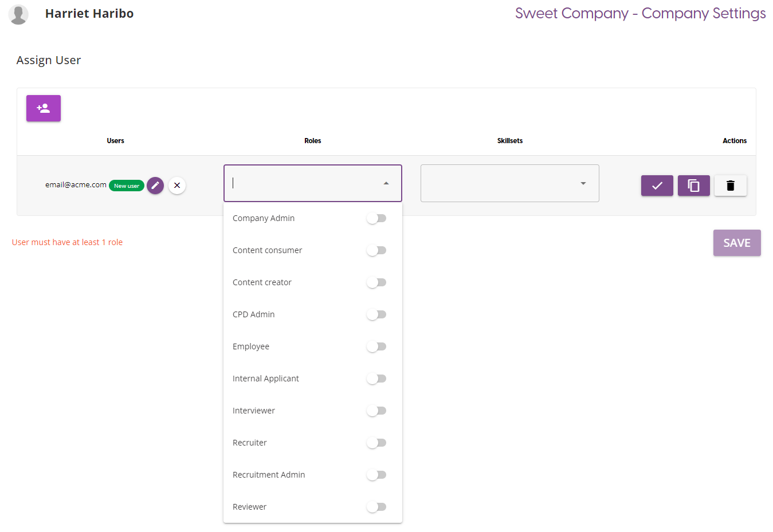This screenshot has height=532, width=773.
Task: Edit the email@acme.com user with pencil icon
Action: tap(155, 186)
